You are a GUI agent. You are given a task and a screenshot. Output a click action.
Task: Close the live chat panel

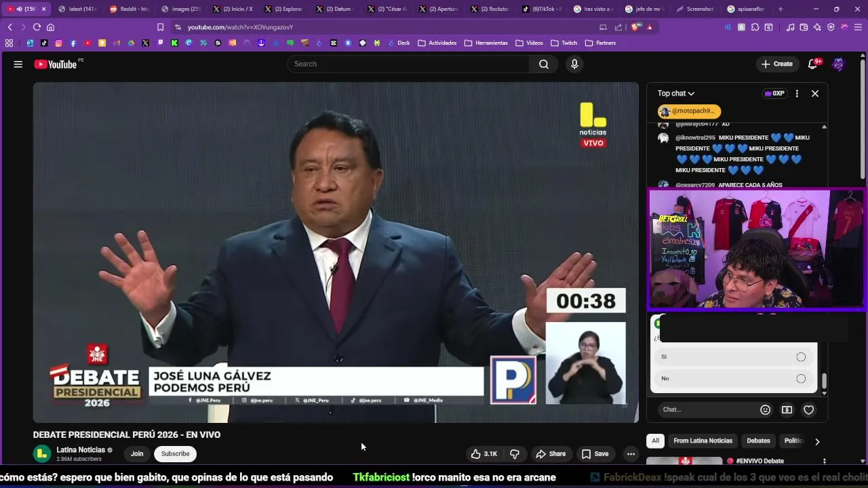coord(815,94)
